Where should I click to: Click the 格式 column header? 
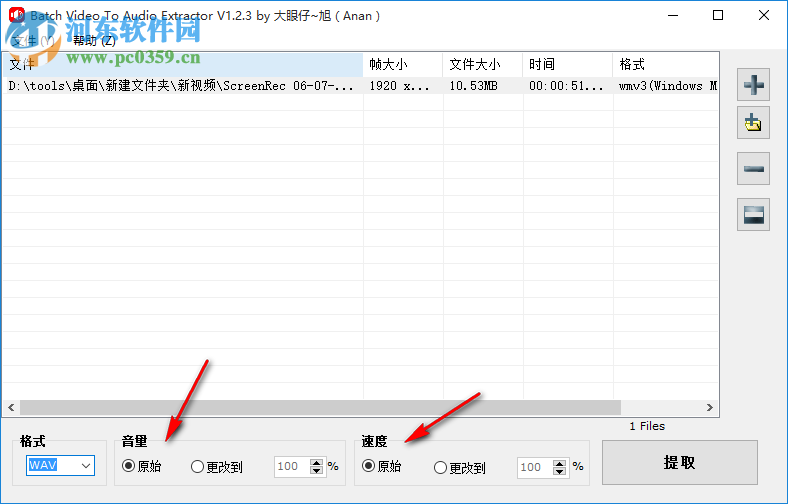tap(666, 64)
